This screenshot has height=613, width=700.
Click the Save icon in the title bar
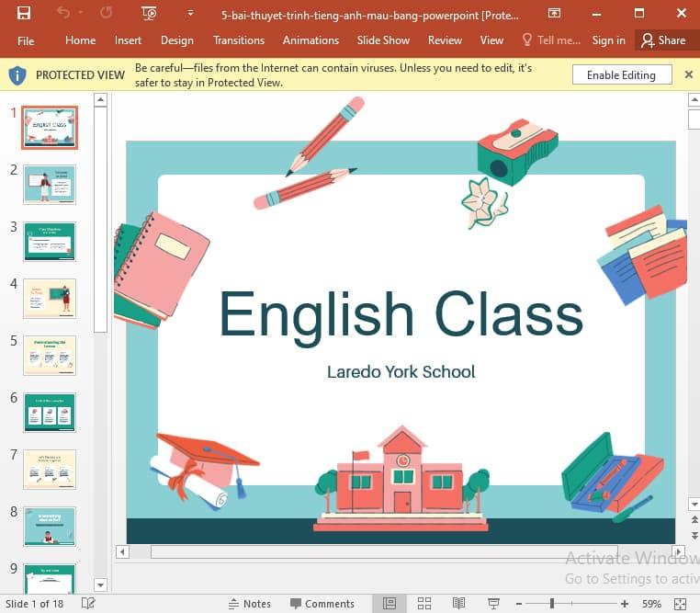coord(24,13)
